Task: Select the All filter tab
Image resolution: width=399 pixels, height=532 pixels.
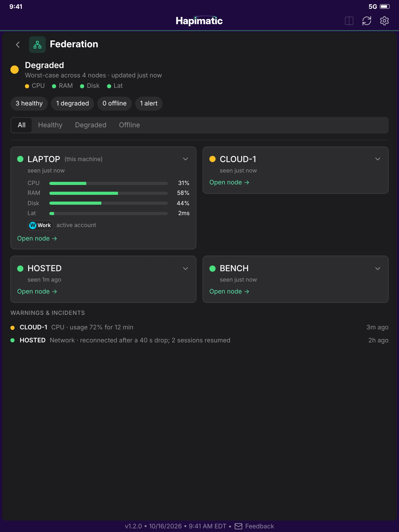Action: tap(22, 125)
